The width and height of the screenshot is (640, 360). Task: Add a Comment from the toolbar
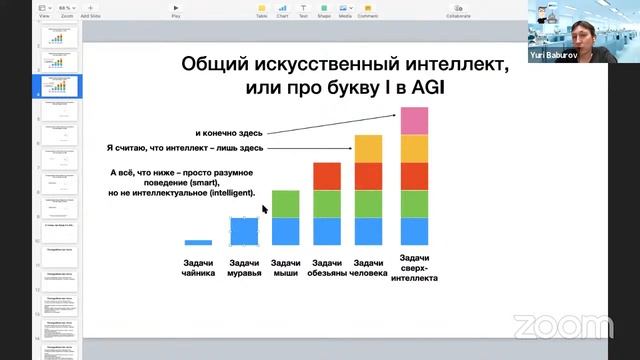pyautogui.click(x=368, y=11)
